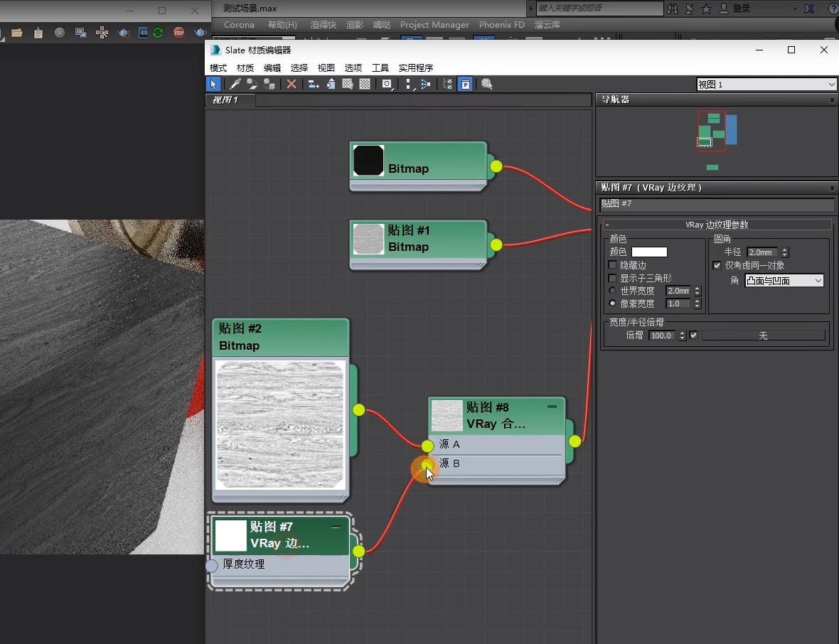Select the arrow selection tool in Slate toolbar
The image size is (839, 644).
pos(213,84)
